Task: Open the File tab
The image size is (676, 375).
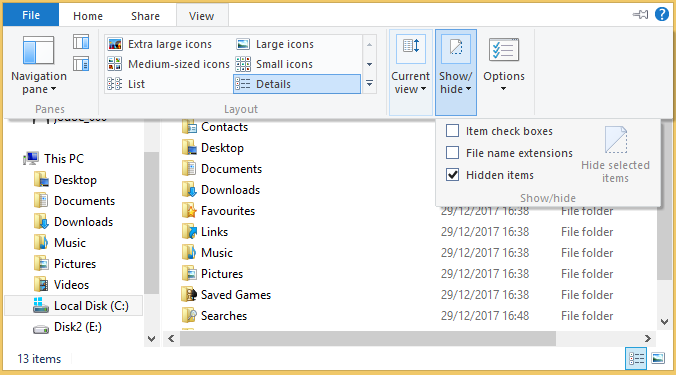Action: 31,16
